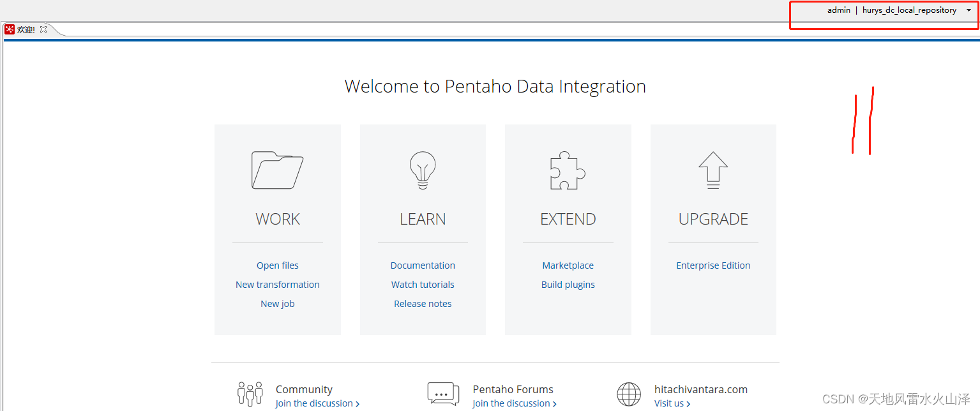This screenshot has height=411, width=980.
Task: Close the 欢迎! tab
Action: (x=43, y=29)
